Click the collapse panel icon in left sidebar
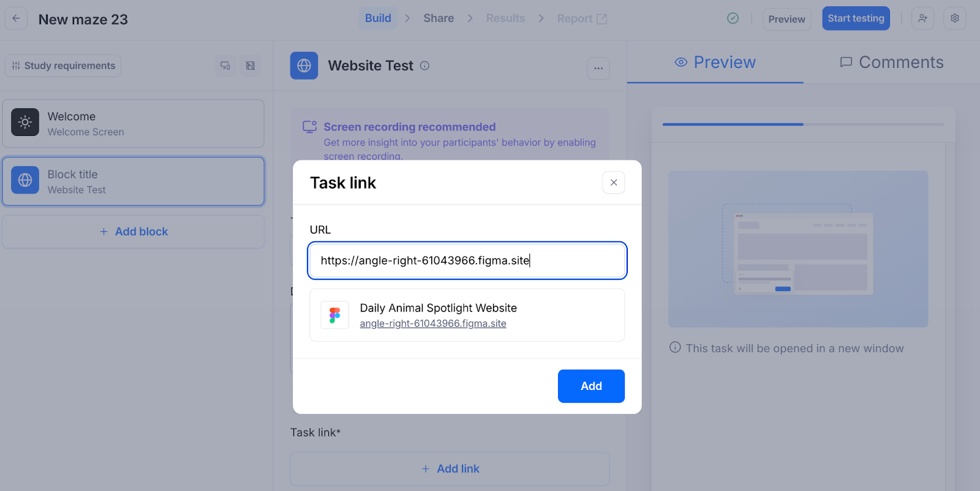This screenshot has height=491, width=980. [251, 66]
